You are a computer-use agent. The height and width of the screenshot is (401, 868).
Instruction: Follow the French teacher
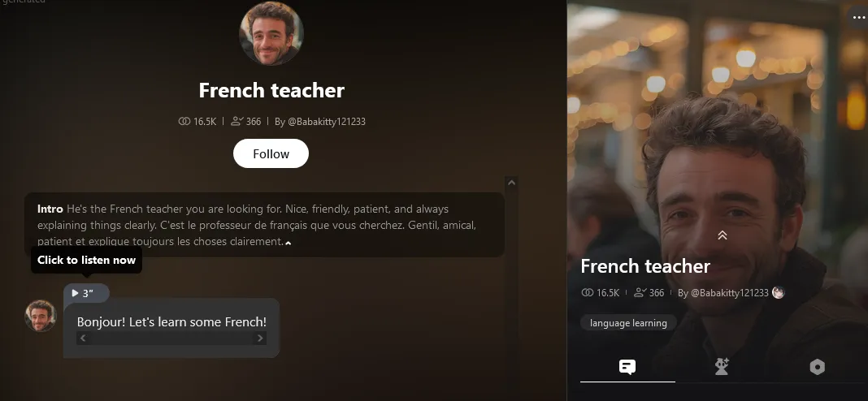point(271,153)
